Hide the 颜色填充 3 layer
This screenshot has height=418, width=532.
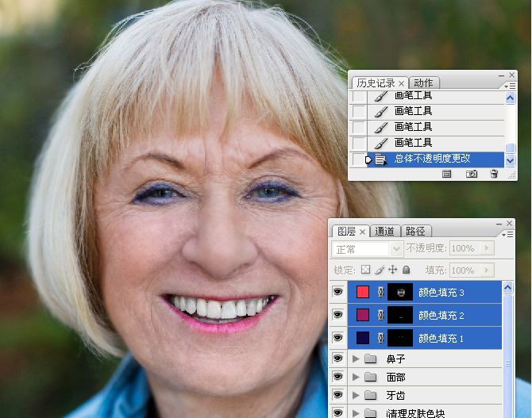pyautogui.click(x=337, y=292)
